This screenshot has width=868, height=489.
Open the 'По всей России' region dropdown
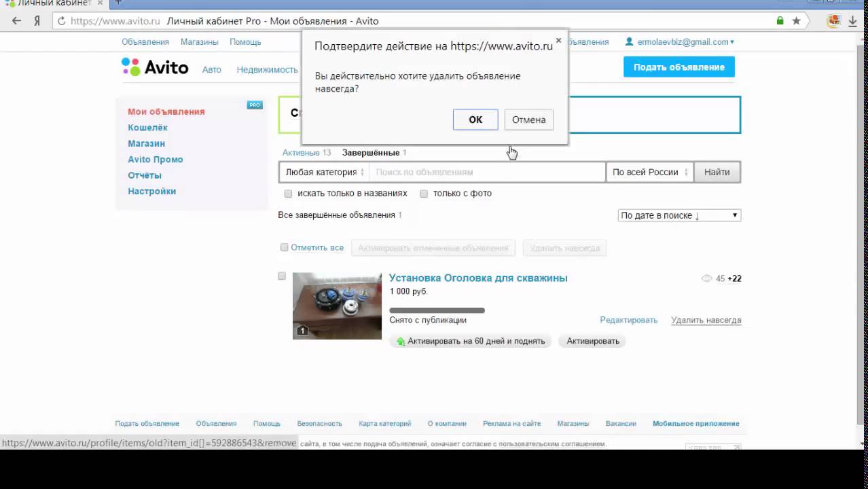point(649,172)
